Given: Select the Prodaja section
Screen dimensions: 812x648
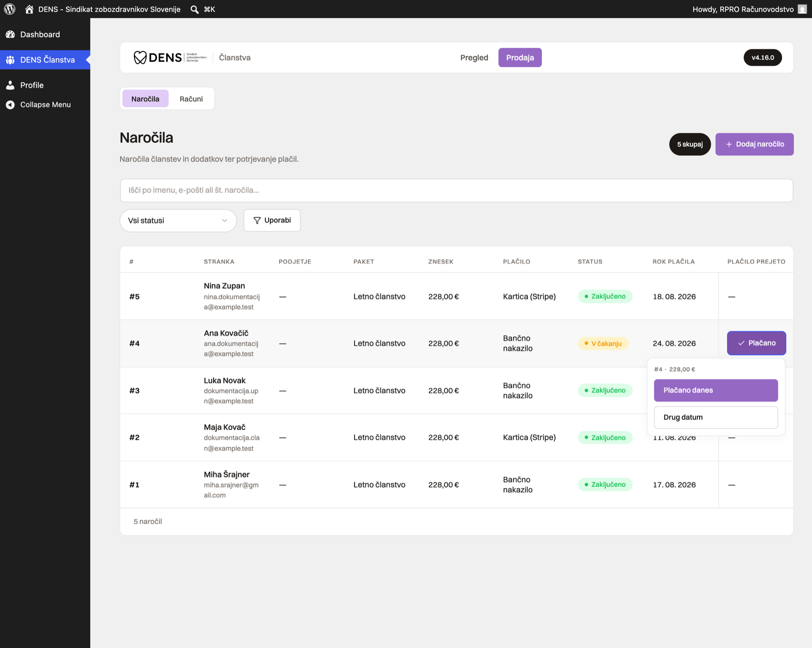Looking at the screenshot, I should 520,57.
